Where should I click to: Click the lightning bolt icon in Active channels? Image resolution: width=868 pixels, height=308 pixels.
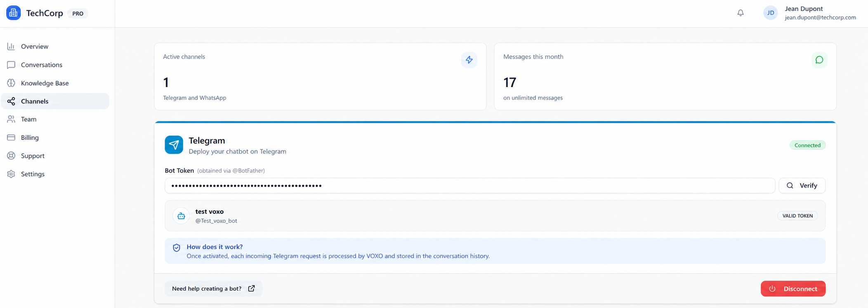pos(469,60)
